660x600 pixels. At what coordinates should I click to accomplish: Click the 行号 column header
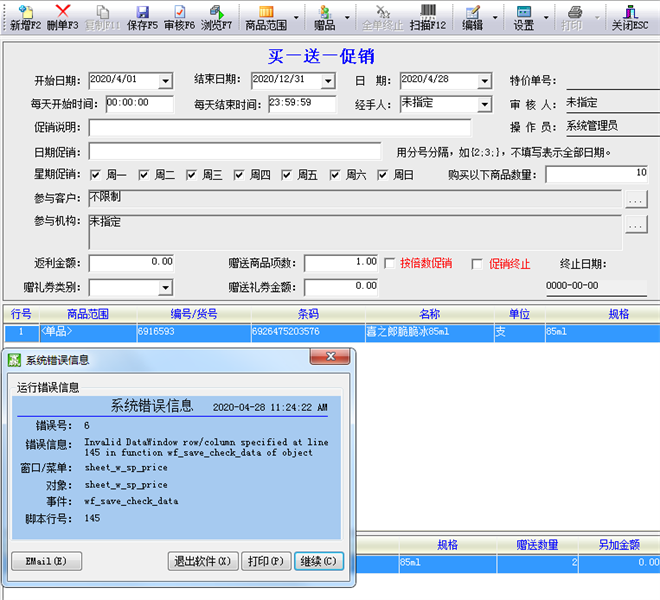pyautogui.click(x=21, y=314)
